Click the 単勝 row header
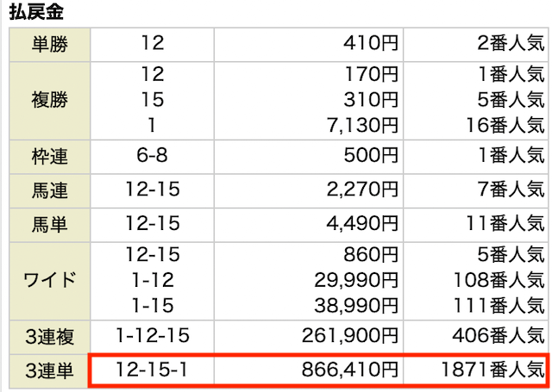Screen dimensions: 552x392 pyautogui.click(x=50, y=45)
